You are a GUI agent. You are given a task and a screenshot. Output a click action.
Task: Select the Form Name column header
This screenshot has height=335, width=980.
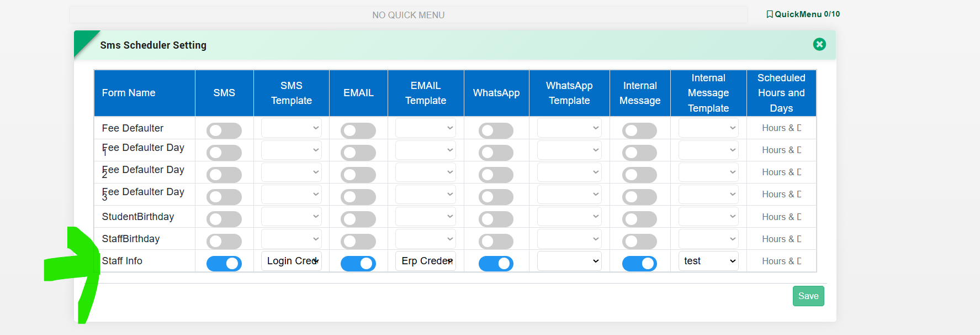[145, 93]
